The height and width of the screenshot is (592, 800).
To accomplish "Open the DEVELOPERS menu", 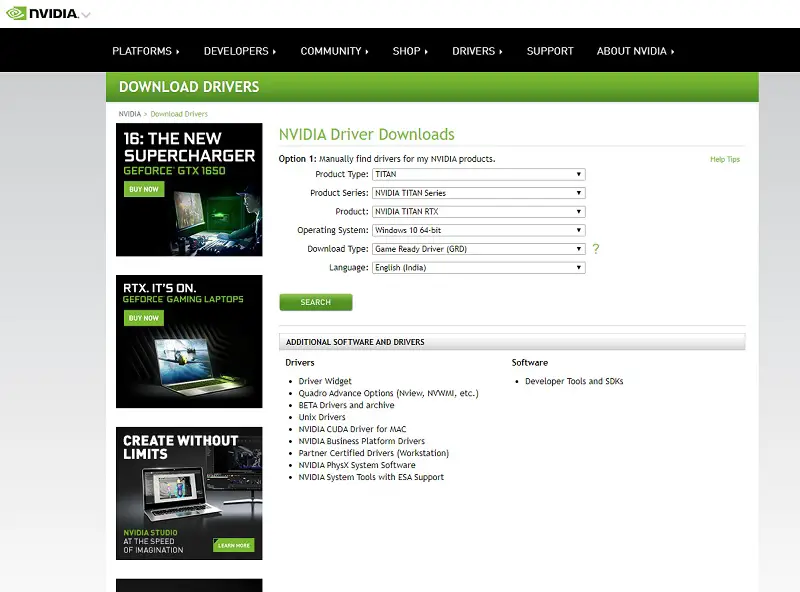I will [240, 51].
